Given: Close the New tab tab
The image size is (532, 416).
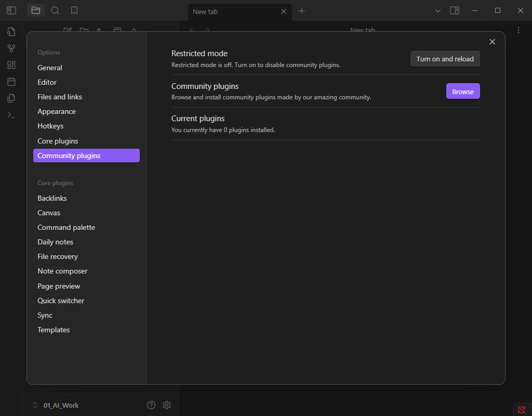Looking at the screenshot, I should pos(284,11).
